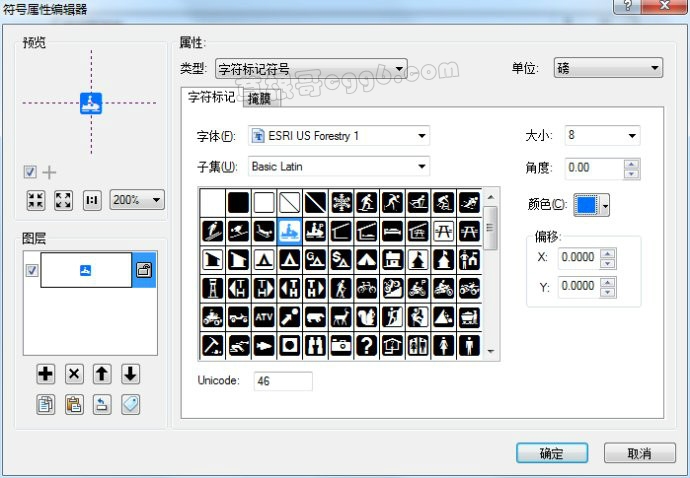Set preview to 1:1 scale
This screenshot has width=690, height=478.
pos(92,200)
